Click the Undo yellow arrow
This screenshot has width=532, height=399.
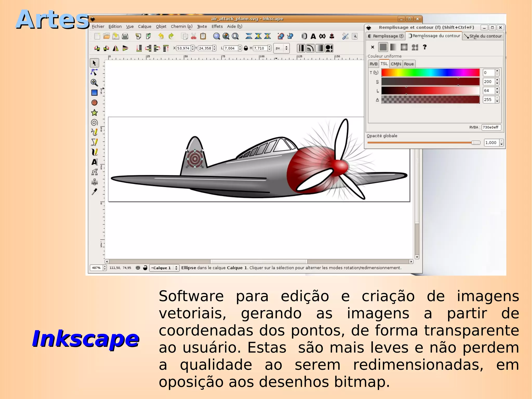tap(161, 36)
